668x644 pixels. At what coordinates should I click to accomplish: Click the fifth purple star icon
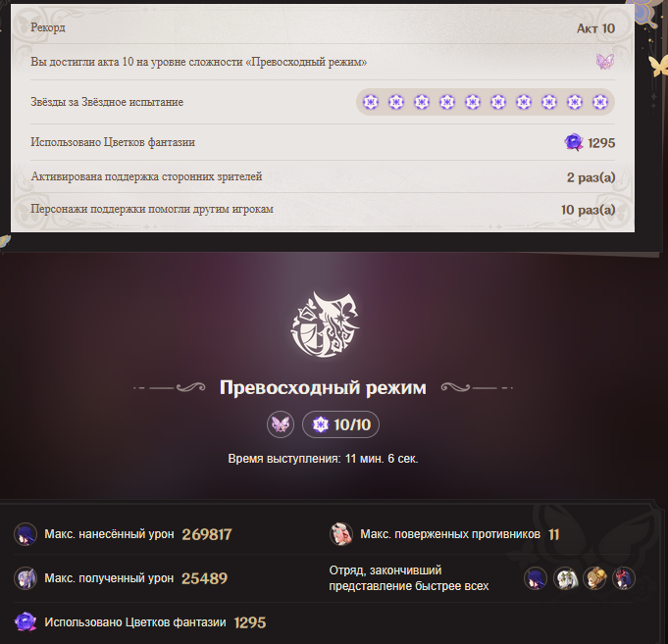[473, 102]
